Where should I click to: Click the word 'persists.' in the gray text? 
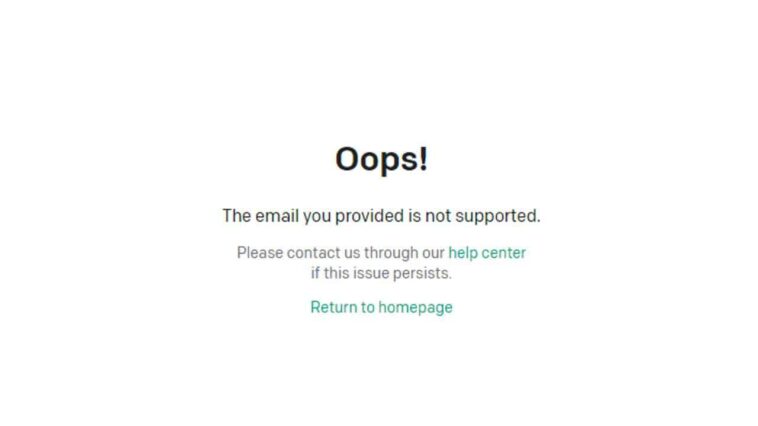coord(422,274)
